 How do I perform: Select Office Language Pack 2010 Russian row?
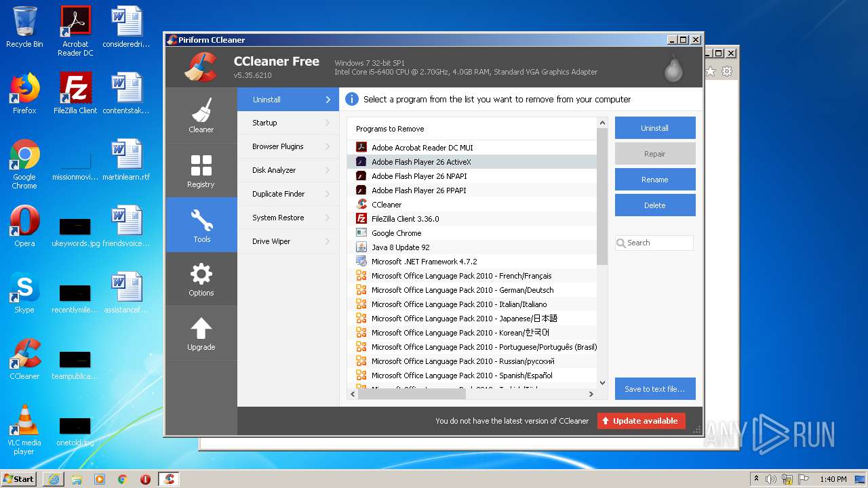pyautogui.click(x=472, y=361)
